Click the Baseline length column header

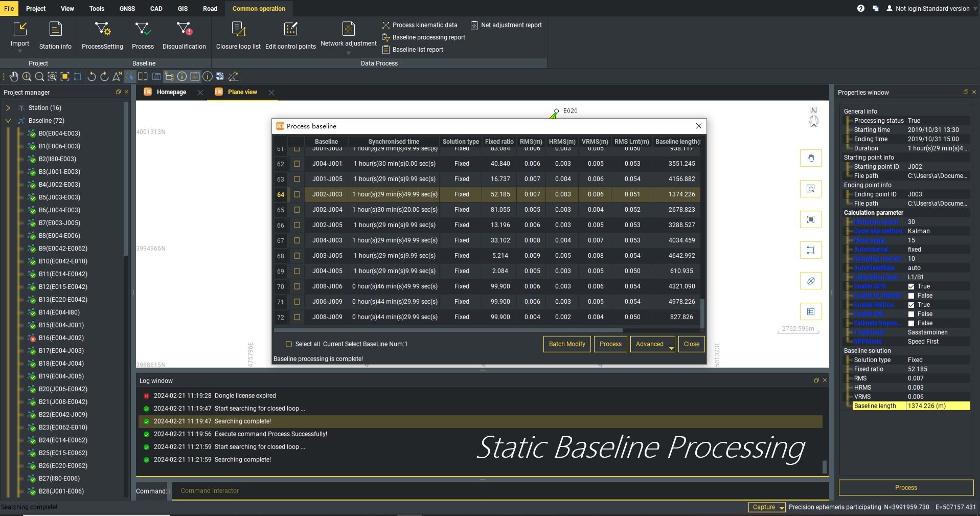pyautogui.click(x=677, y=142)
